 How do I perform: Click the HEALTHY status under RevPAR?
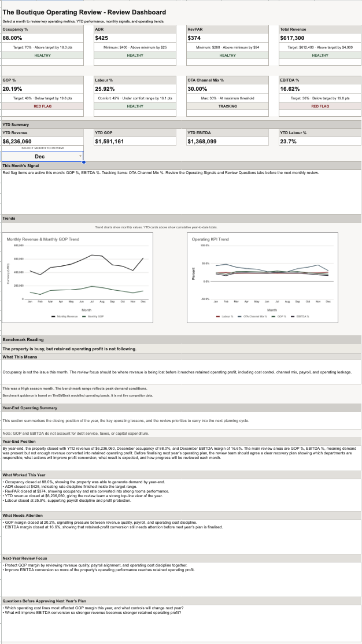tap(228, 55)
